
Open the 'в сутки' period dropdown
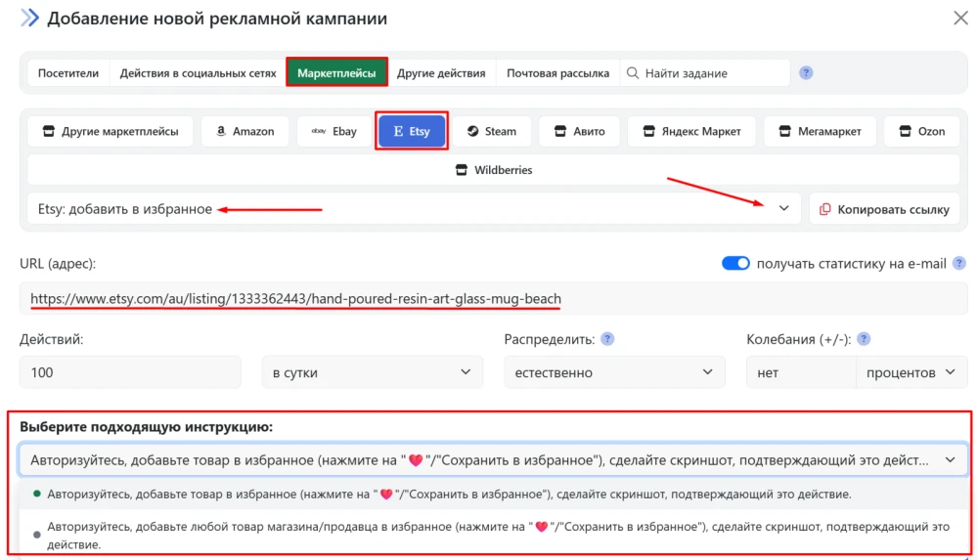[x=373, y=372]
